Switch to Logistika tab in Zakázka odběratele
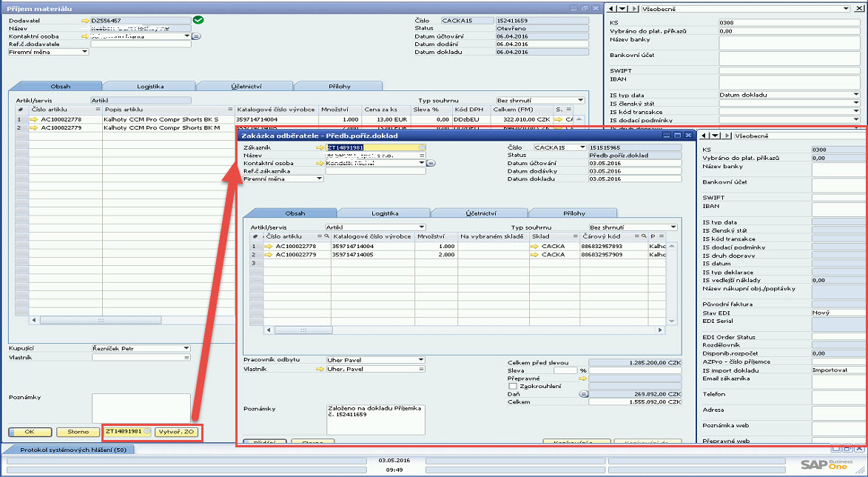This screenshot has height=477, width=868. [x=386, y=213]
